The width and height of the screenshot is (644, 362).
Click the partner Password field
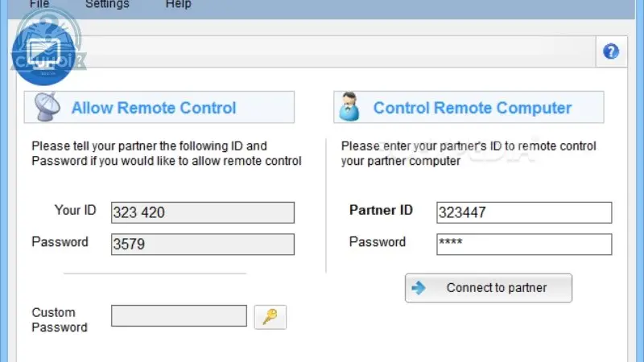524,245
